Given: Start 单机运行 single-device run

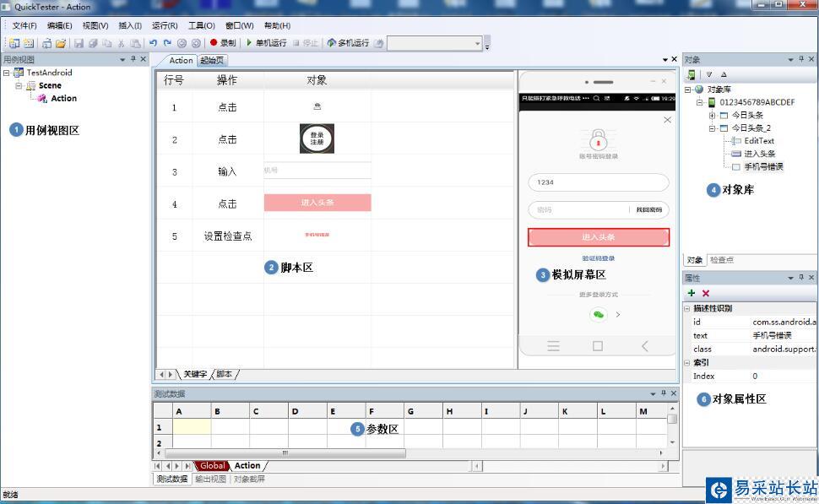Looking at the screenshot, I should coord(266,43).
